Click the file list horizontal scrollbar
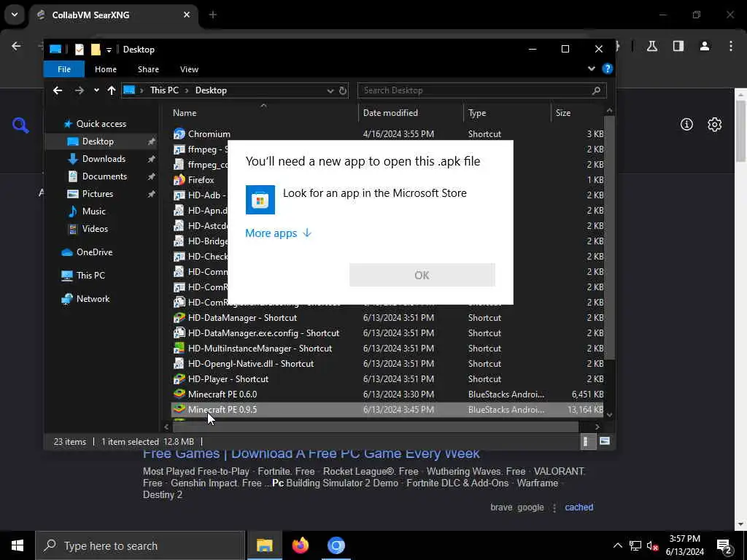Screen dimensions: 747x560 pyautogui.click(x=375, y=427)
